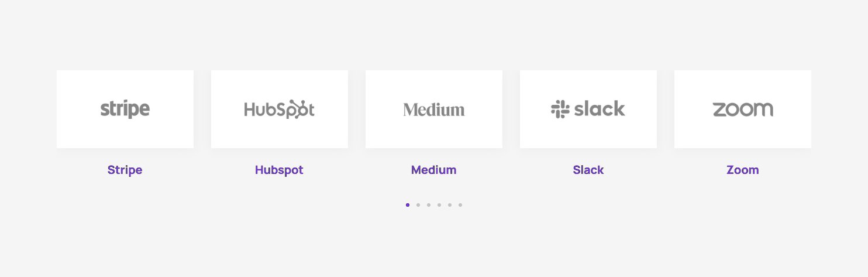868x277 pixels.
Task: Click the Slack pinwheel symbol
Action: (x=560, y=109)
